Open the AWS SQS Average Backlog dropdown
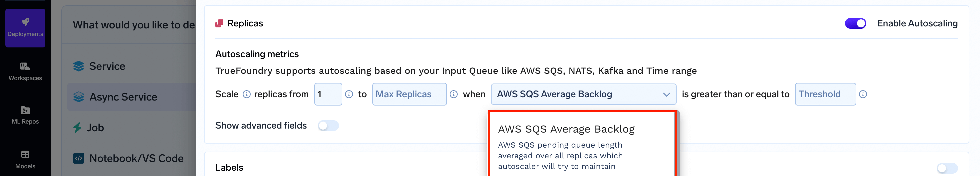The width and height of the screenshot is (980, 176). (x=583, y=94)
